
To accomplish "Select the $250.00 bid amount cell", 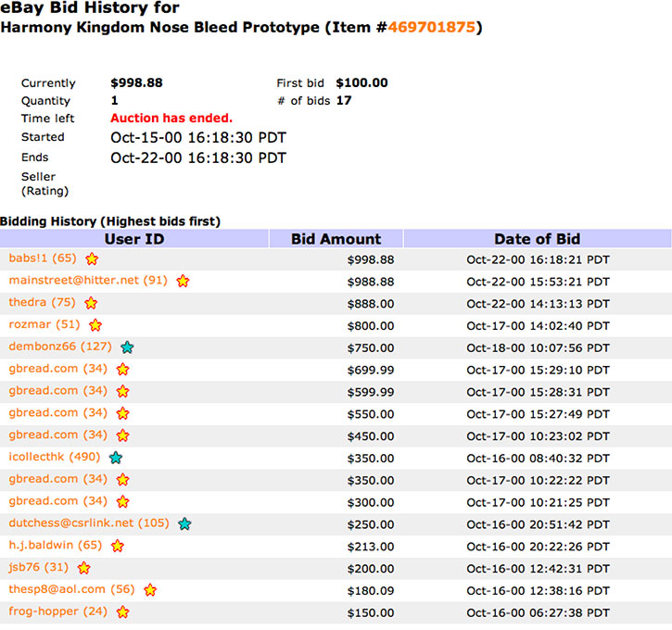I will (x=370, y=525).
